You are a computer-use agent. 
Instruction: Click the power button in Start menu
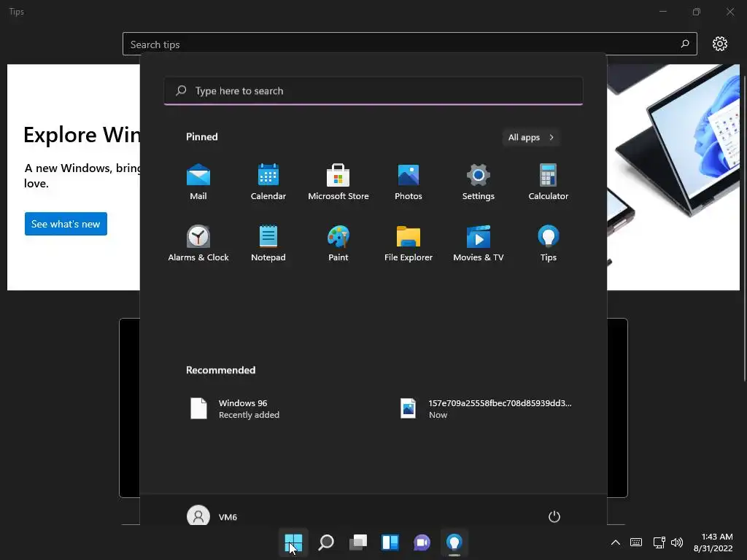coord(554,517)
